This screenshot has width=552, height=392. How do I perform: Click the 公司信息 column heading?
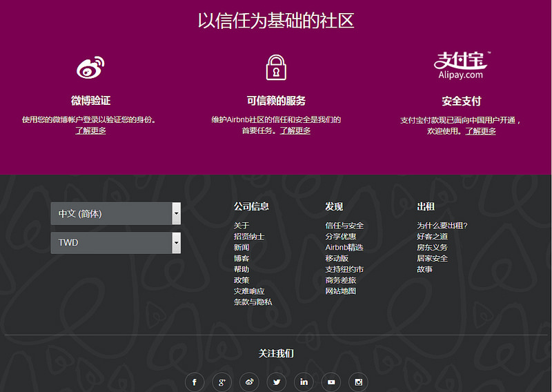(x=251, y=206)
